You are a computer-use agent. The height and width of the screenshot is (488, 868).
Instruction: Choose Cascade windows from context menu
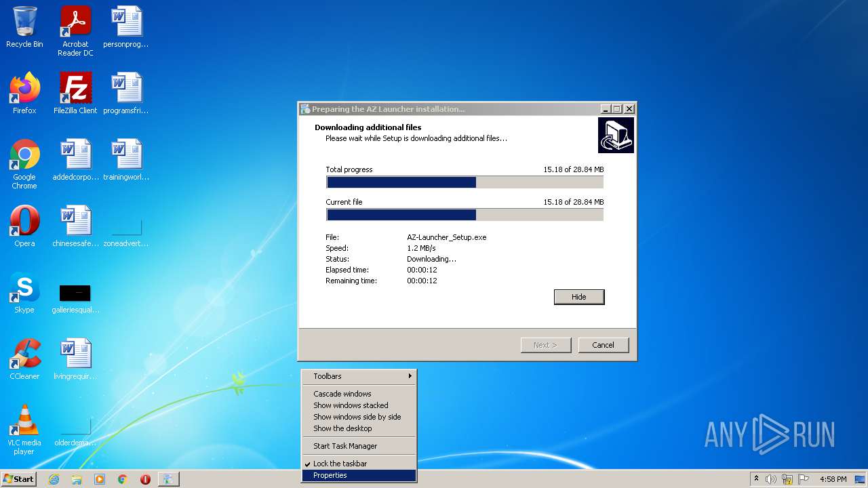(x=359, y=394)
